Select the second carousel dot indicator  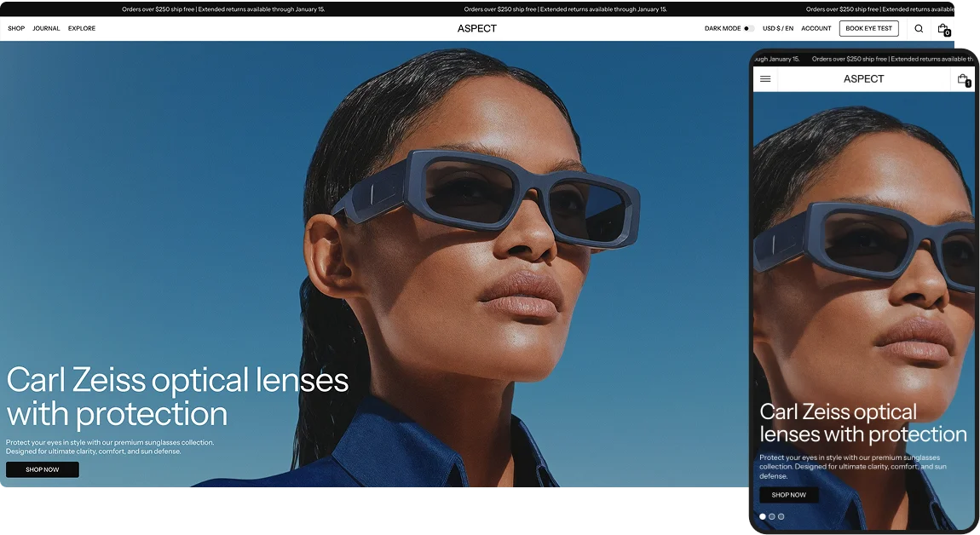[x=773, y=516]
